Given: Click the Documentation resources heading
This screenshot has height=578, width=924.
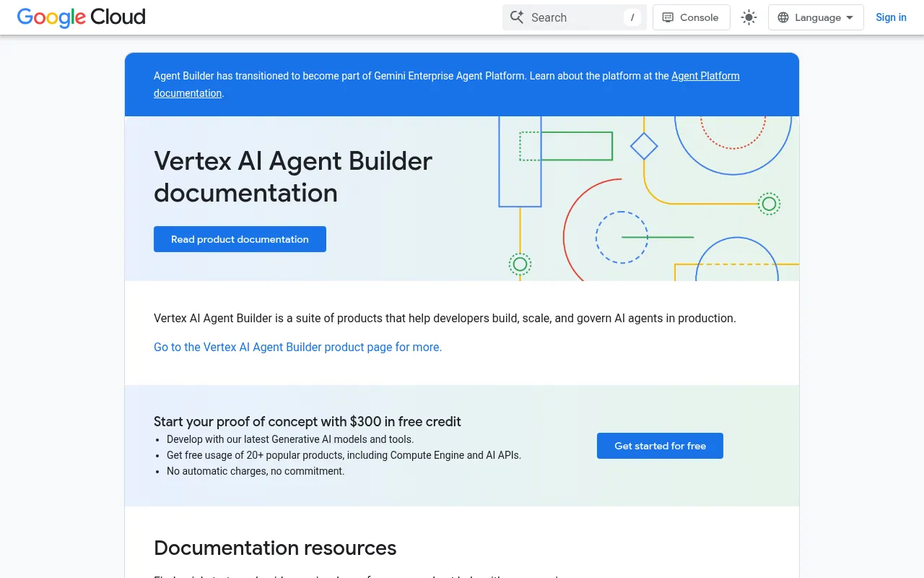Looking at the screenshot, I should point(275,548).
